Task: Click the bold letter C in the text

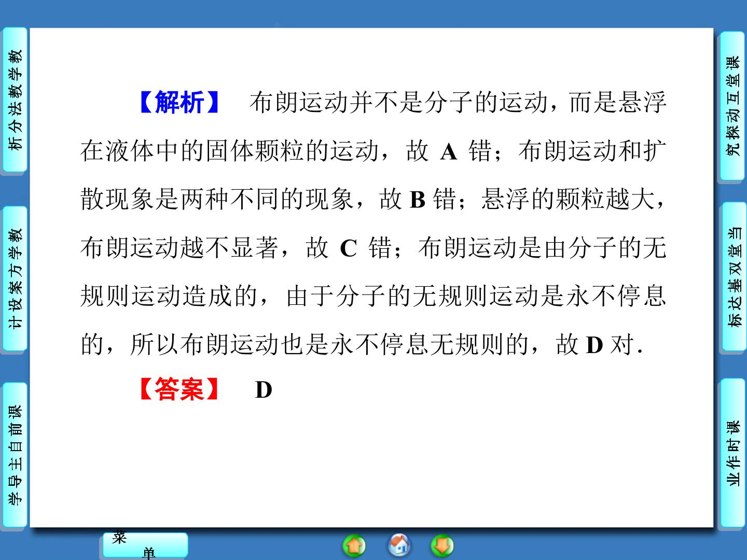Action: click(349, 248)
